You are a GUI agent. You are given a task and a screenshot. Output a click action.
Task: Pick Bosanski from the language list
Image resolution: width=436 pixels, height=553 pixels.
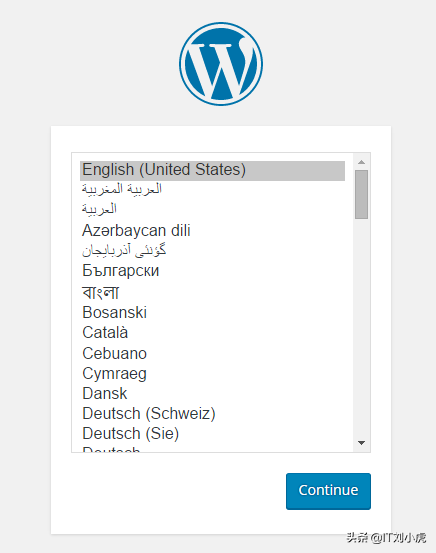(x=212, y=312)
